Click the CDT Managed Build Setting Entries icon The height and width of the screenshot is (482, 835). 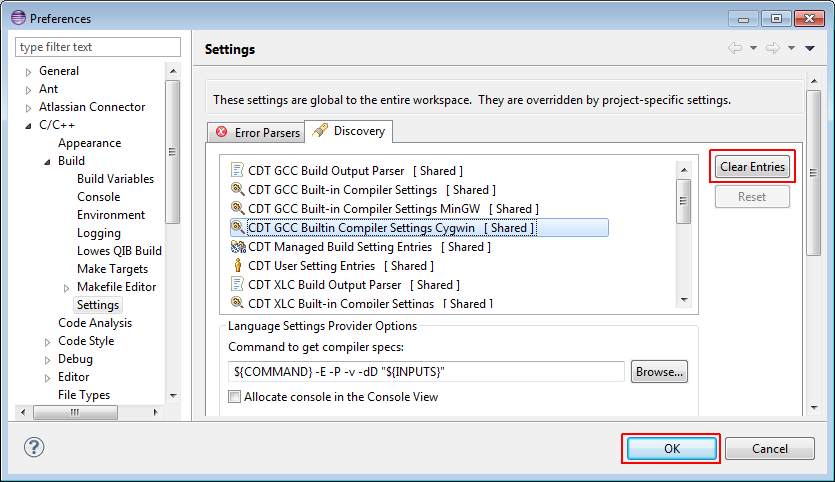pos(238,247)
